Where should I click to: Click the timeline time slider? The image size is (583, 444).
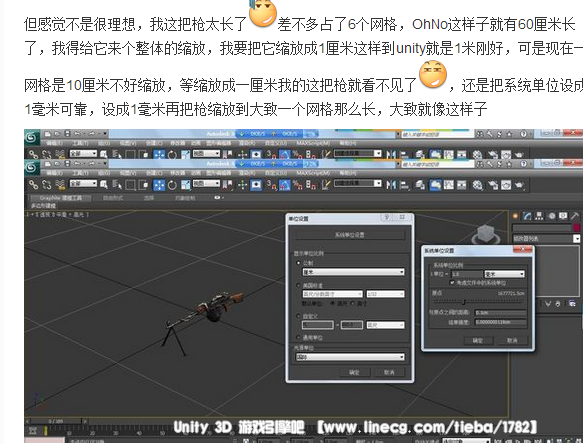(x=57, y=421)
